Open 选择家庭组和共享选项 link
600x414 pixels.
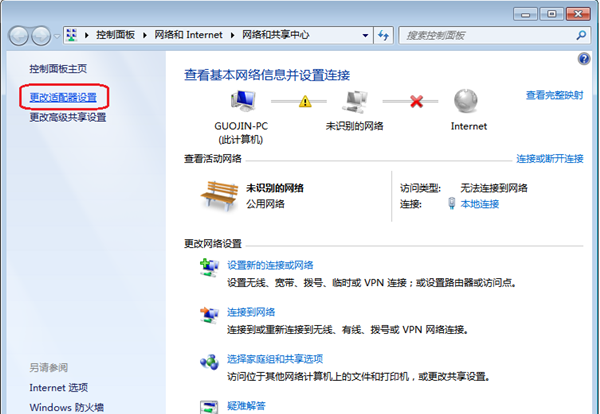click(x=275, y=359)
